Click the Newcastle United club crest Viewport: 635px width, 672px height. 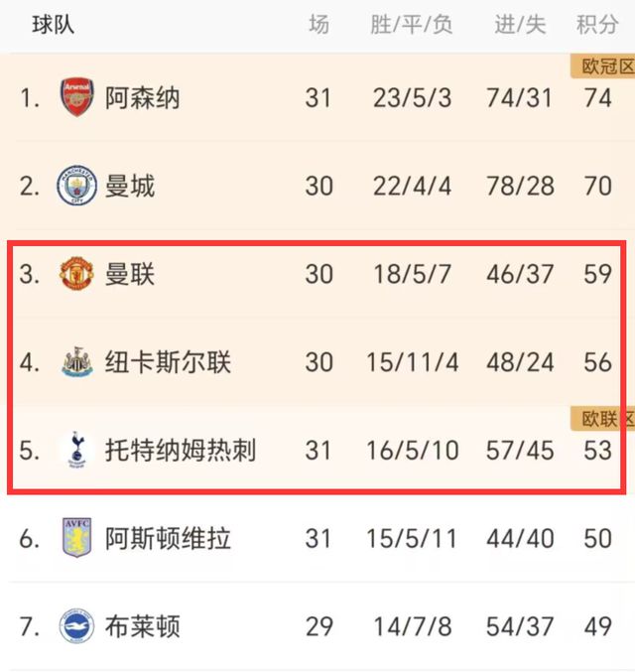(75, 361)
